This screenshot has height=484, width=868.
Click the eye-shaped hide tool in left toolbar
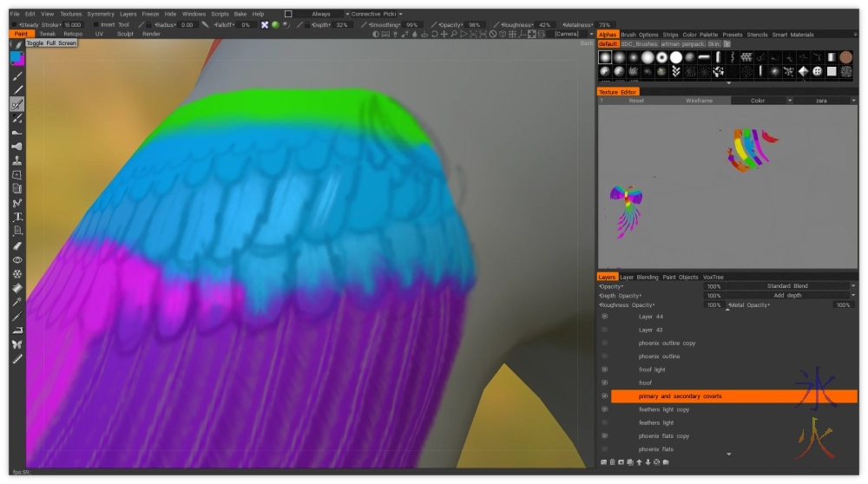click(17, 259)
